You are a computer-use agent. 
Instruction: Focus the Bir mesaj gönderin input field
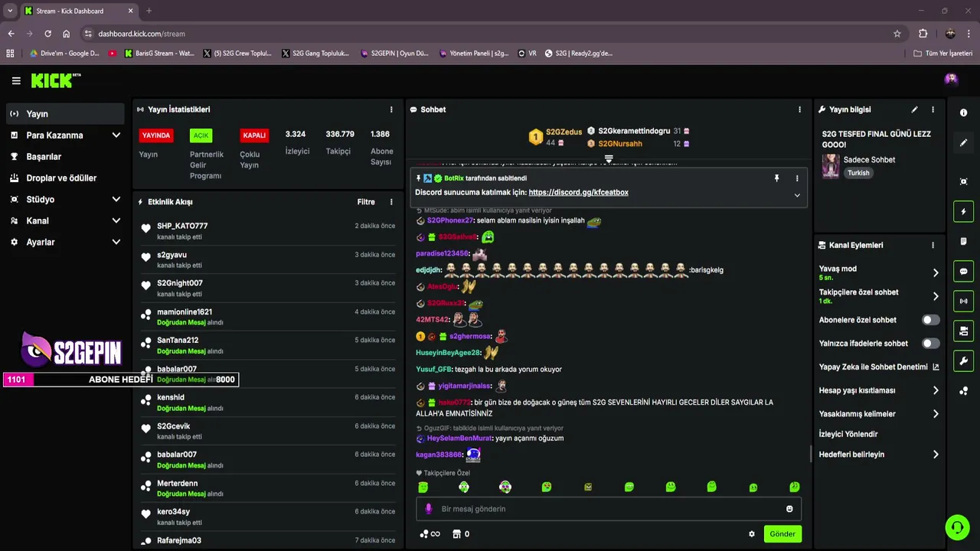click(x=609, y=509)
